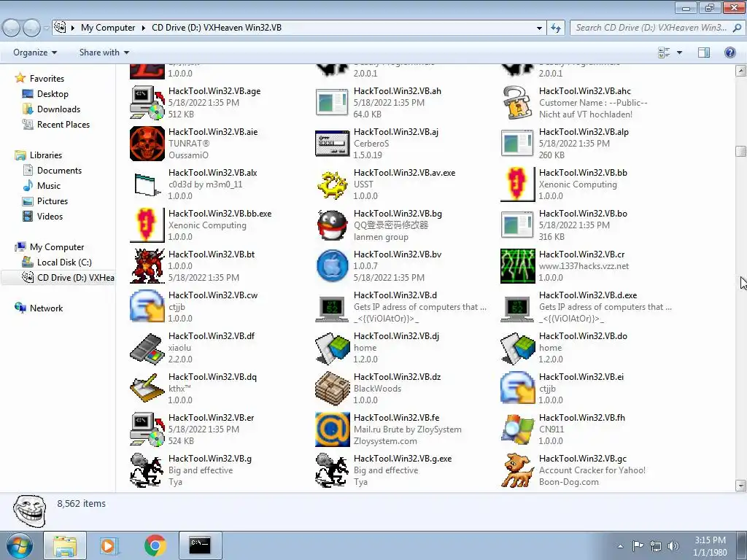Click the taskbar clock showing 3:15 PM

click(x=710, y=546)
